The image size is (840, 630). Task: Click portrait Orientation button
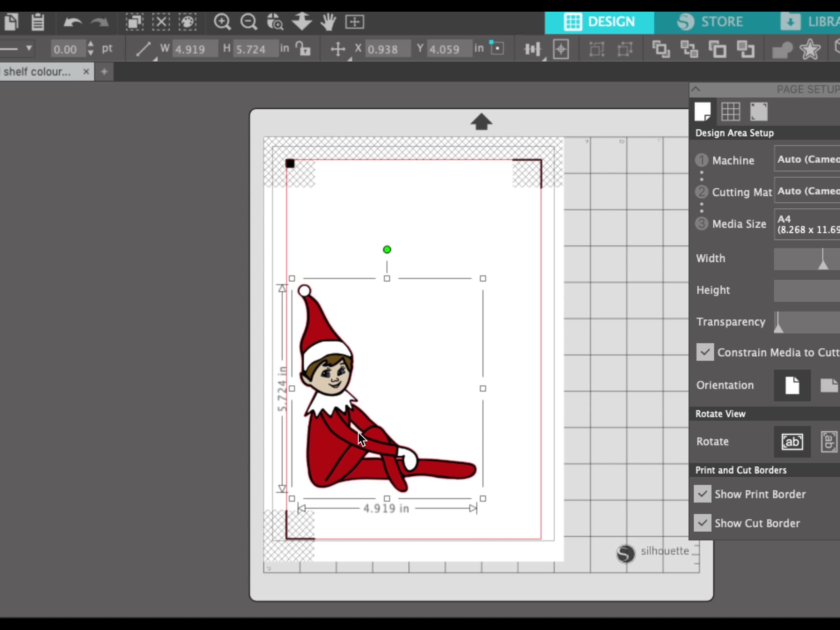pyautogui.click(x=792, y=386)
